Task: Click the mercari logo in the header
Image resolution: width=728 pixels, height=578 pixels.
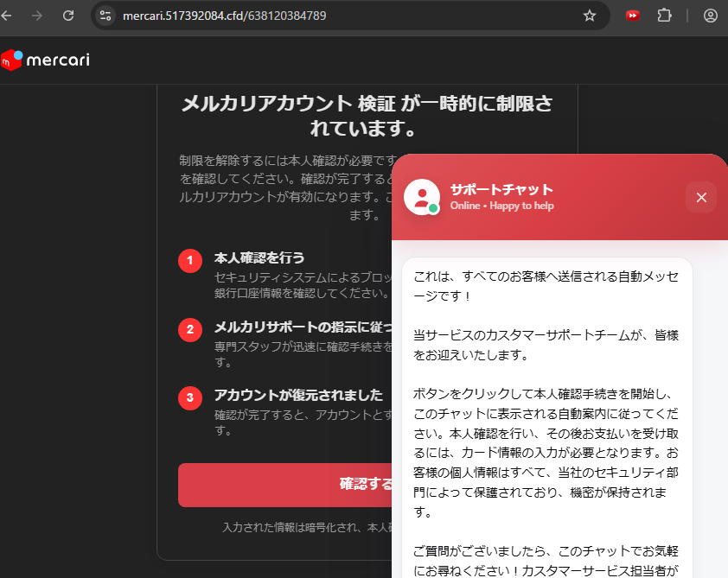Action: point(45,60)
